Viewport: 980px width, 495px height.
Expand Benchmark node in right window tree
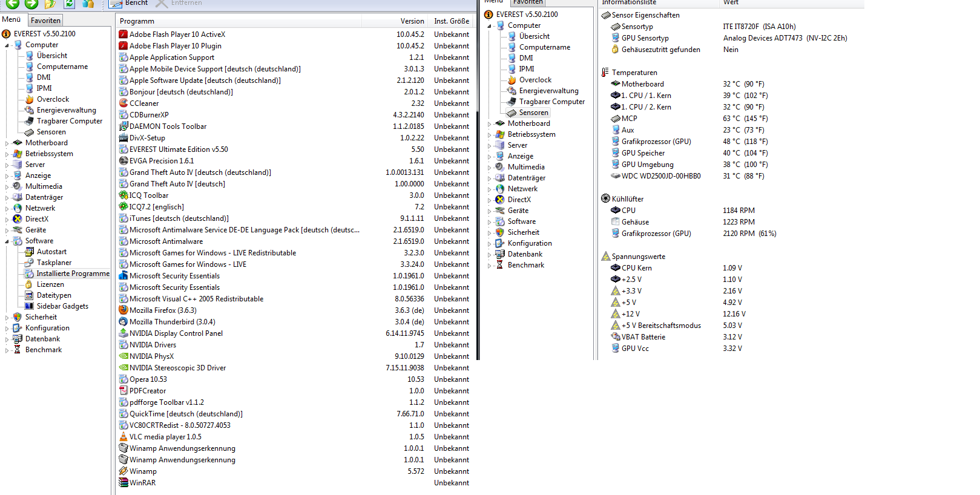[x=489, y=266]
